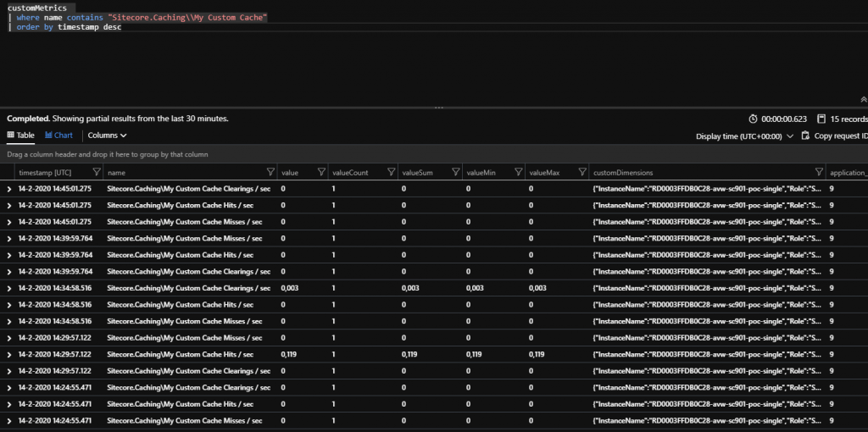
Task: Filter the valueCount column
Action: tap(392, 172)
